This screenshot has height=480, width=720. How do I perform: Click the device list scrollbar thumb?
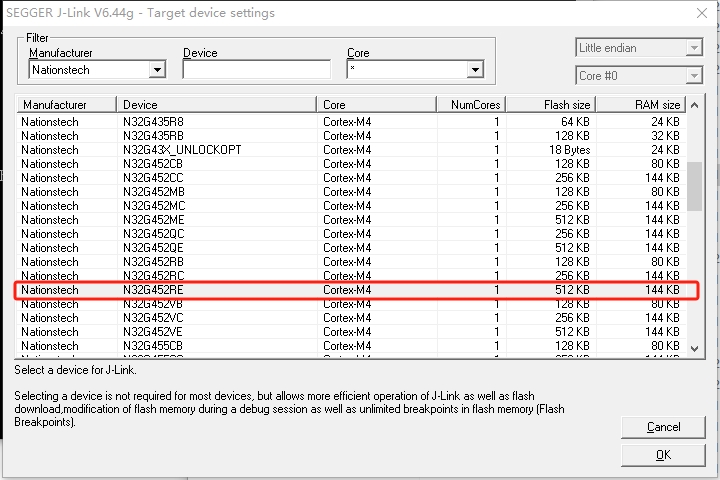(695, 186)
